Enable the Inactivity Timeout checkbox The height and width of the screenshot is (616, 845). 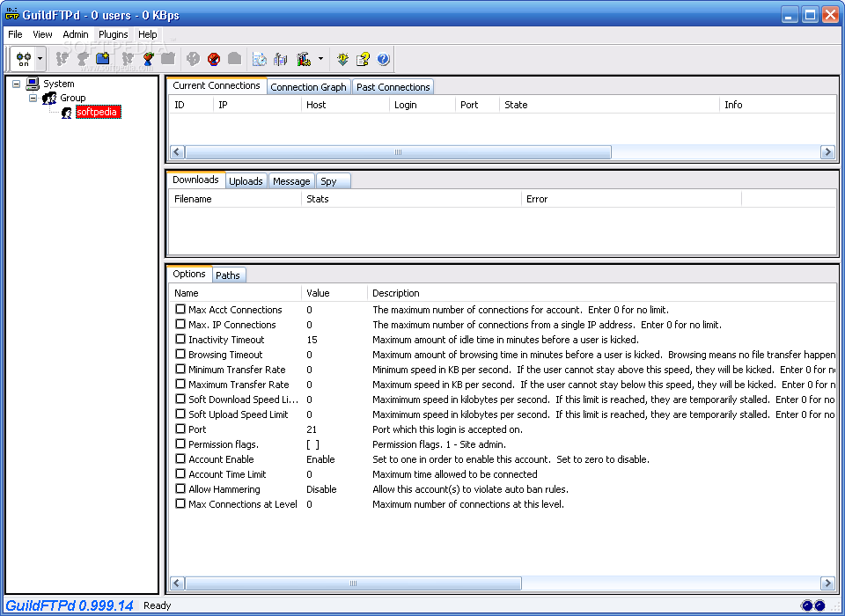click(x=180, y=340)
